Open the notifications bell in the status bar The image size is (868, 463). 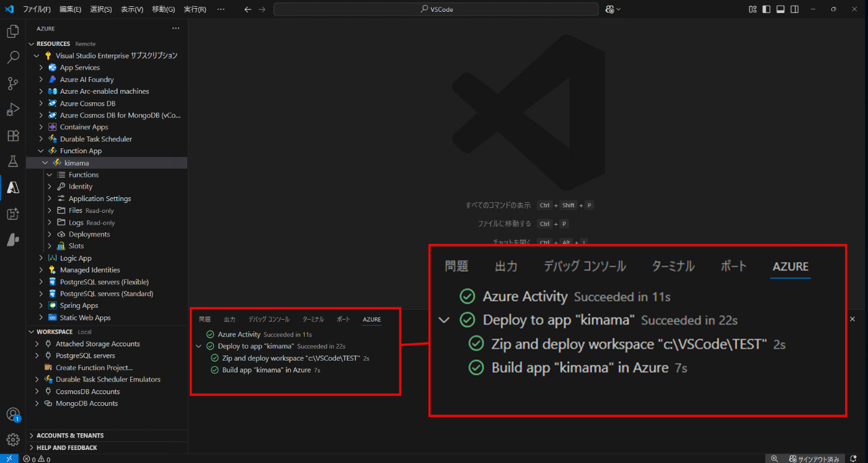(x=854, y=459)
